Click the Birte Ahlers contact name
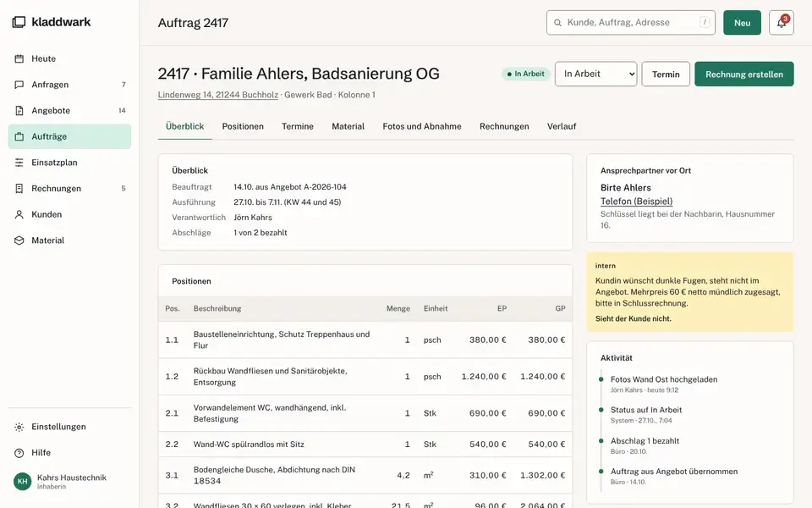Image resolution: width=812 pixels, height=508 pixels. [626, 188]
